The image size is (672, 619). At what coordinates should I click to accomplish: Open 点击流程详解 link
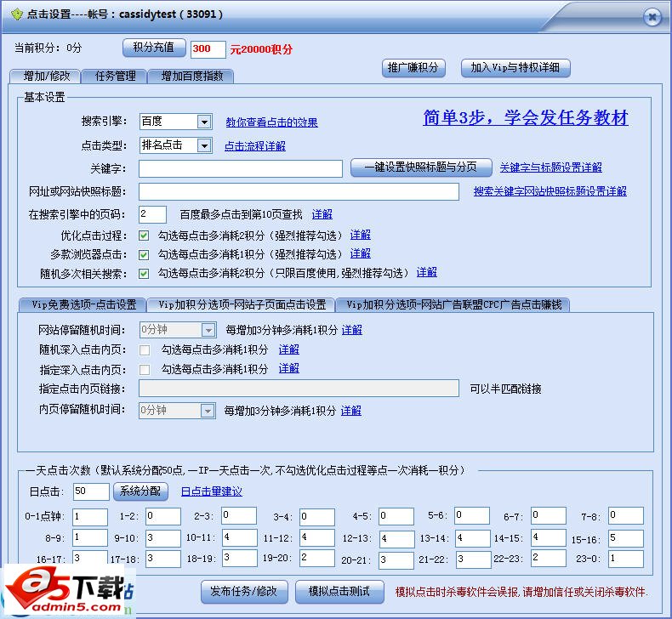(x=255, y=146)
